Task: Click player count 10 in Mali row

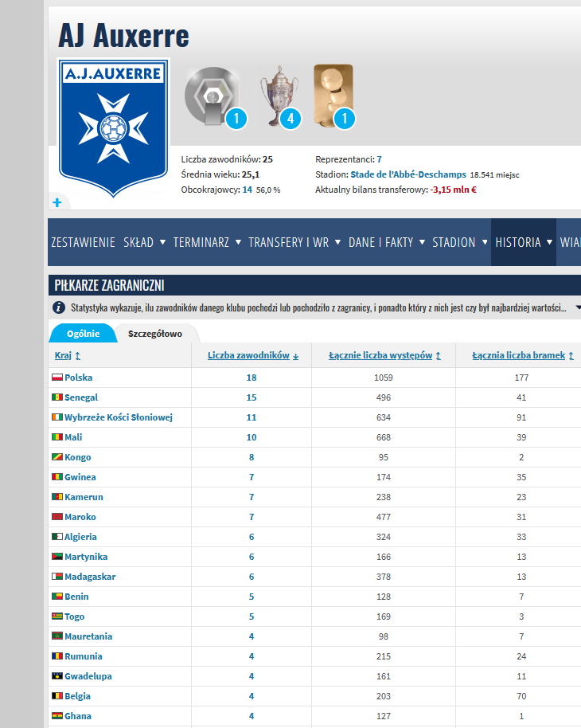Action: pos(252,437)
